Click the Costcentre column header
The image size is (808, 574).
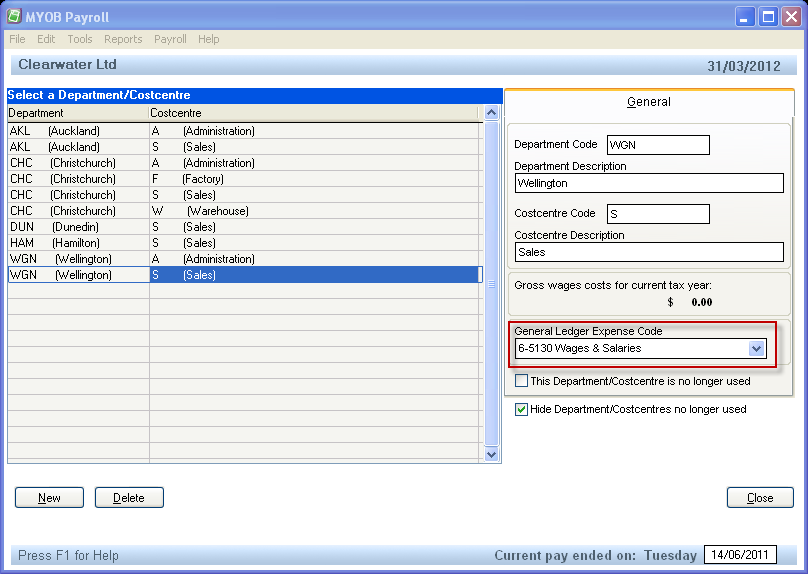[x=314, y=113]
